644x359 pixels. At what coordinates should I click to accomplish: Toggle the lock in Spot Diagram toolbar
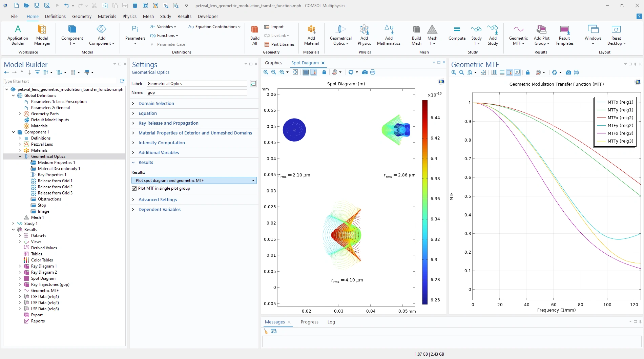(324, 72)
